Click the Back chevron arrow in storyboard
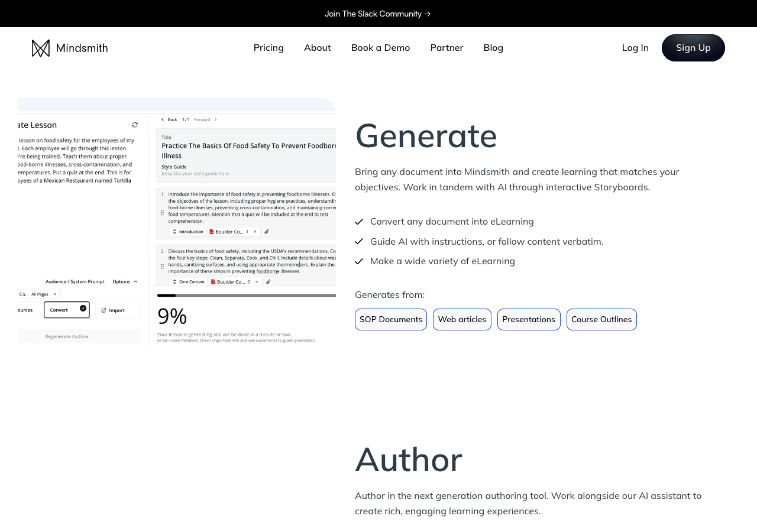 (x=163, y=119)
